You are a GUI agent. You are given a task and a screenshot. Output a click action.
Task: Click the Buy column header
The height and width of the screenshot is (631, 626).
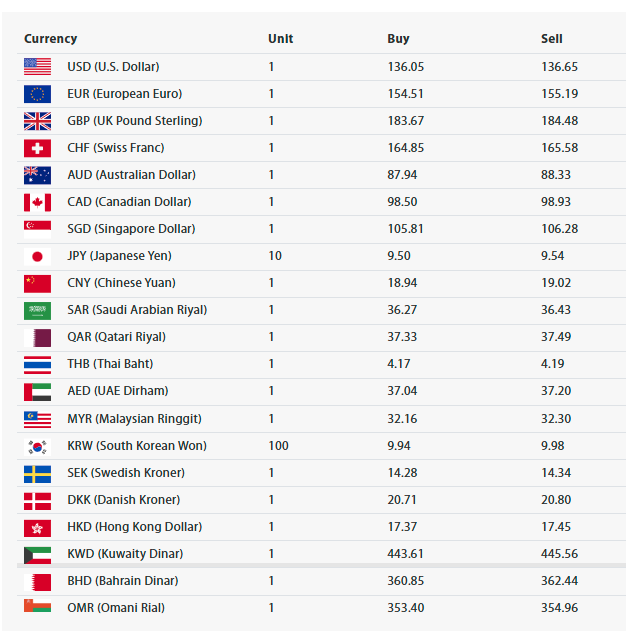point(398,39)
